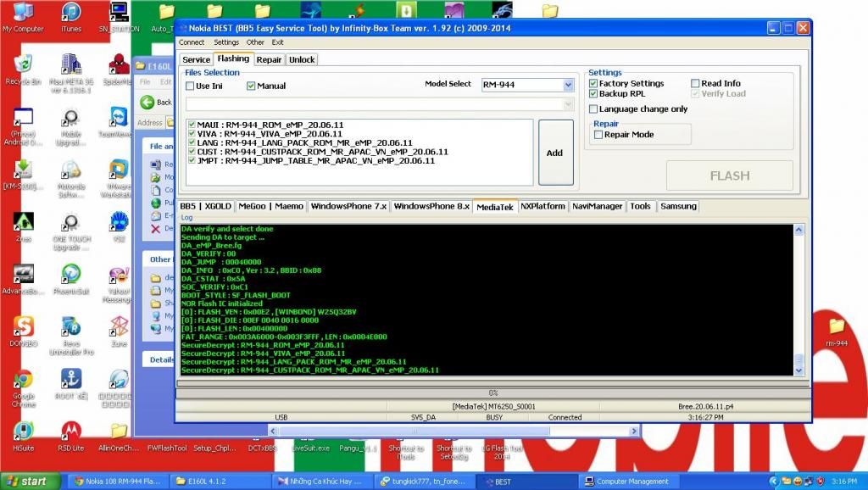Click the FLASH button
The width and height of the screenshot is (868, 490).
[730, 175]
